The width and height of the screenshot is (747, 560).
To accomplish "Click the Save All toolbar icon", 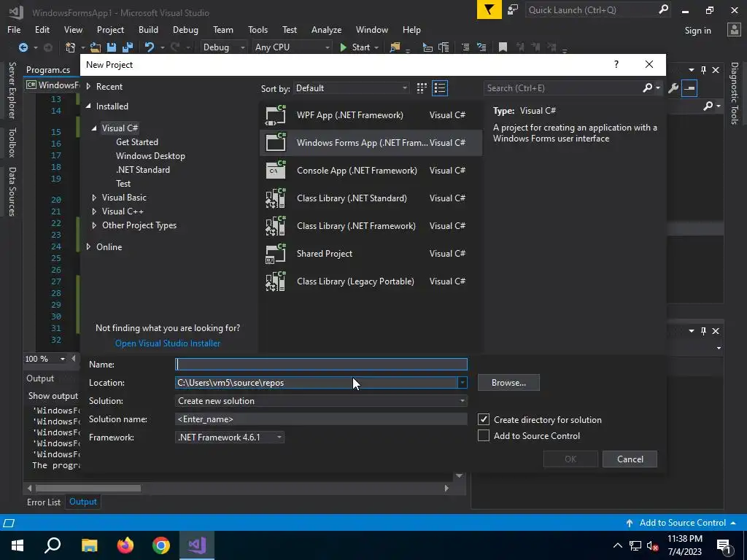I will click(x=128, y=47).
